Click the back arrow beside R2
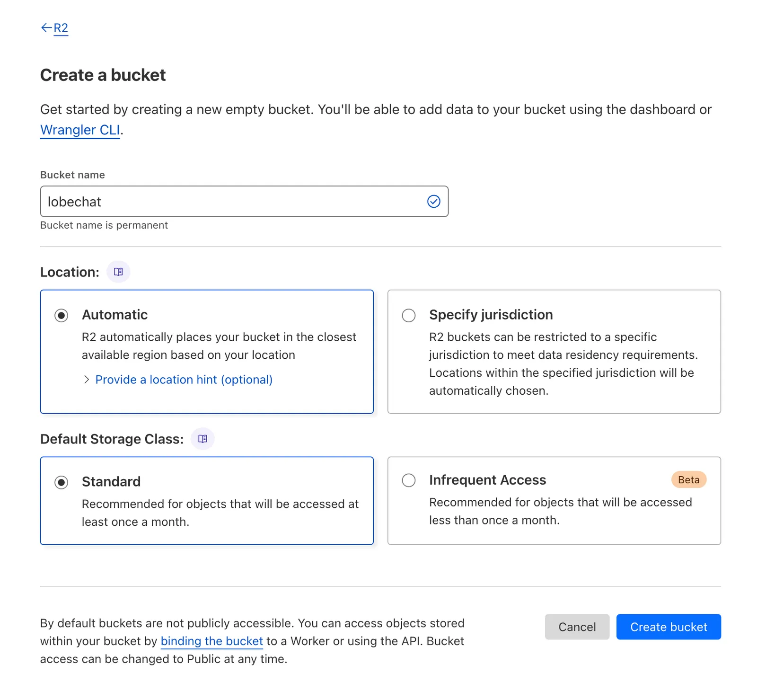This screenshot has width=757, height=700. pyautogui.click(x=46, y=27)
